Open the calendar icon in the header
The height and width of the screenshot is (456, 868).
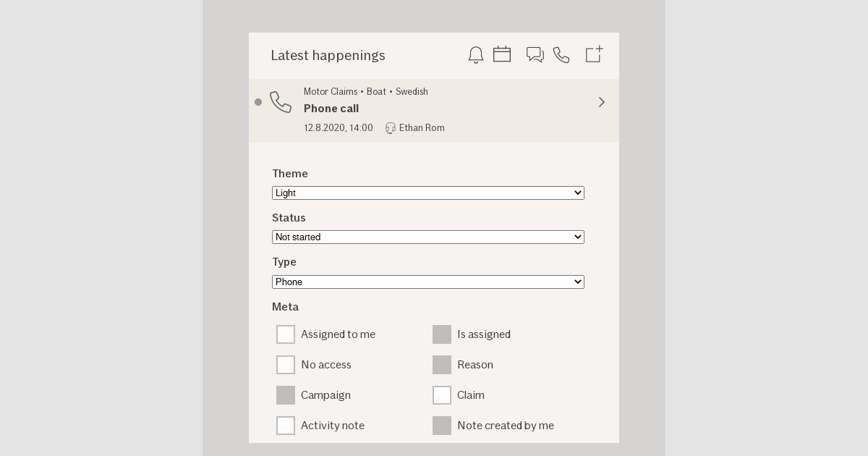pyautogui.click(x=502, y=54)
